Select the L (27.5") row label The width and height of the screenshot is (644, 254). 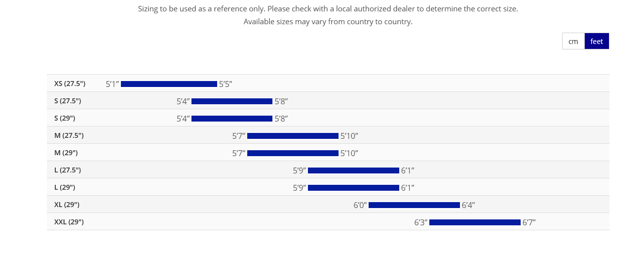68,170
